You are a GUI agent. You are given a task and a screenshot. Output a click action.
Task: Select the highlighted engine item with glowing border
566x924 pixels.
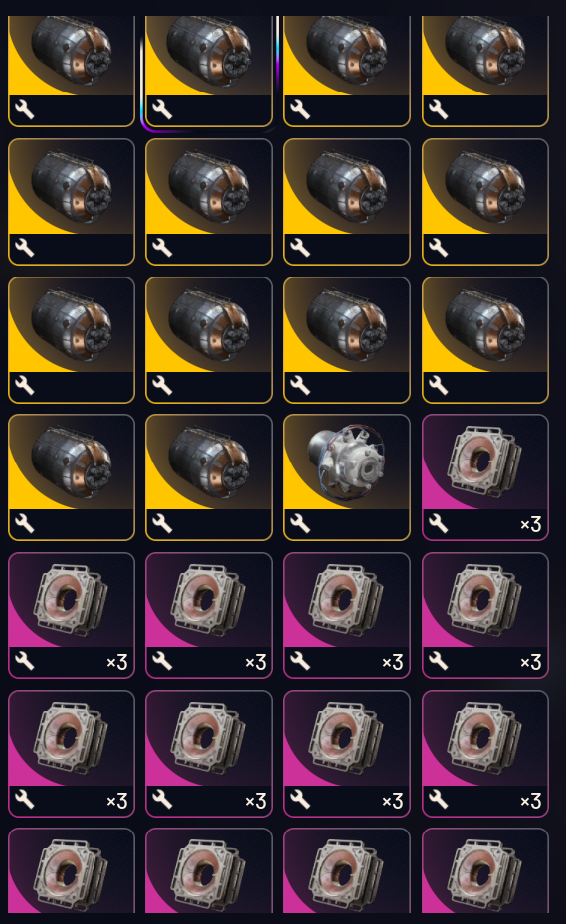tap(209, 72)
